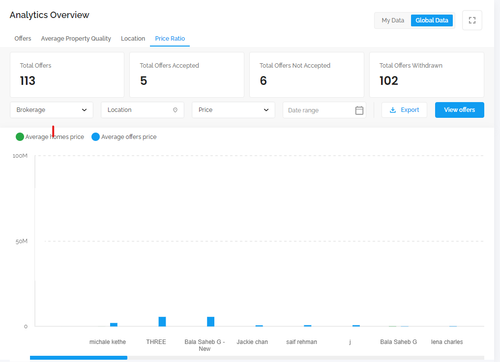Click the fullscreen expand icon

(472, 20)
